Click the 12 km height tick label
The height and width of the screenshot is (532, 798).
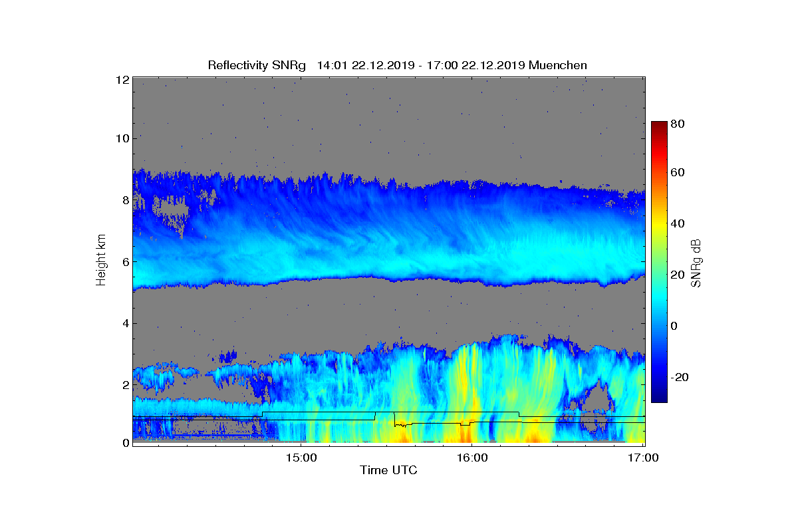pyautogui.click(x=122, y=80)
